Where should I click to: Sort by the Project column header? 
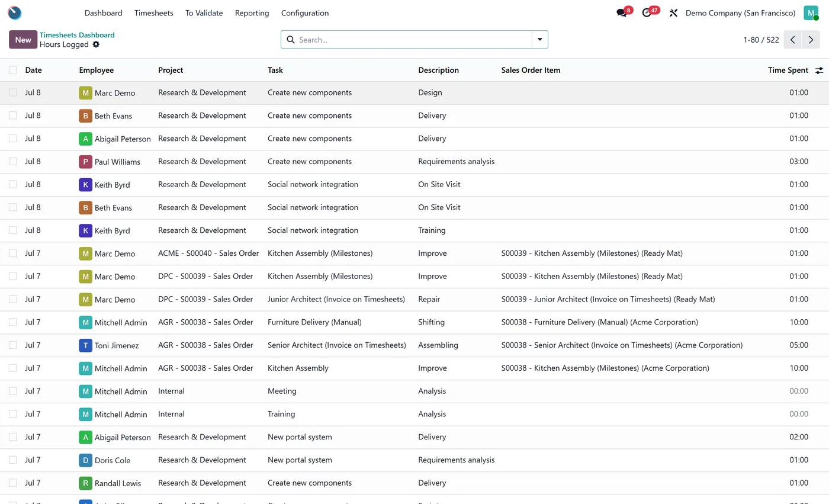point(171,70)
